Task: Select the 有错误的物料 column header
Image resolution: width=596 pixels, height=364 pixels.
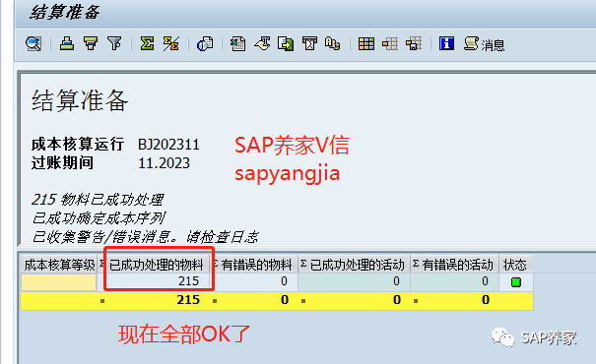Action: pos(253,265)
